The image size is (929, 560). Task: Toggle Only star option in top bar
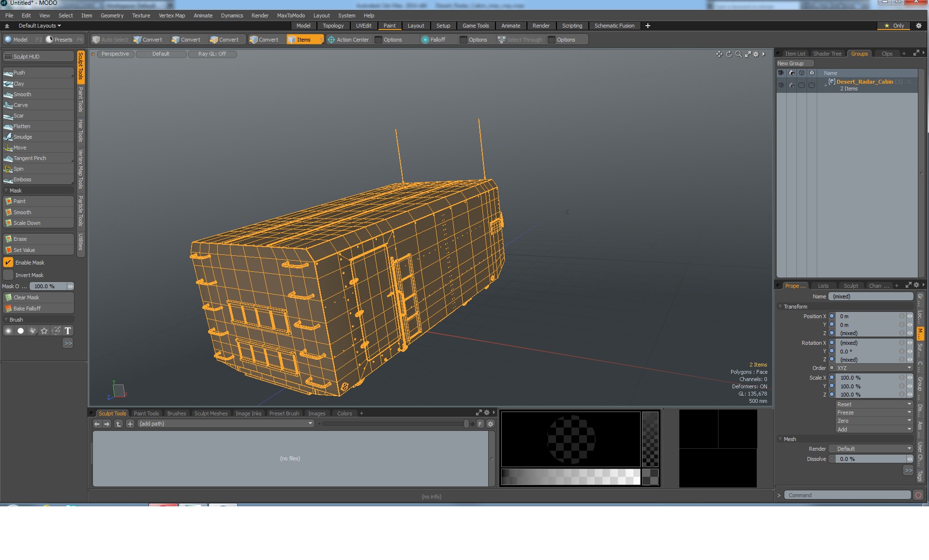point(894,26)
